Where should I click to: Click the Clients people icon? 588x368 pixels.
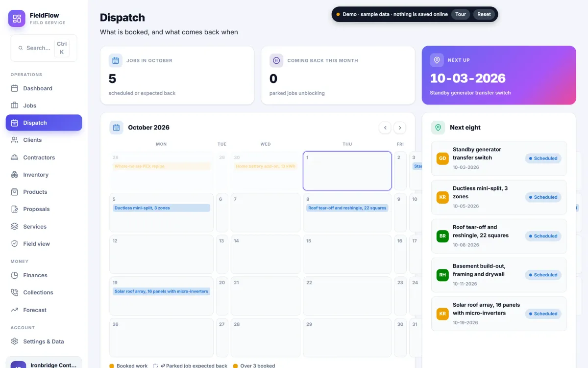[x=15, y=140]
